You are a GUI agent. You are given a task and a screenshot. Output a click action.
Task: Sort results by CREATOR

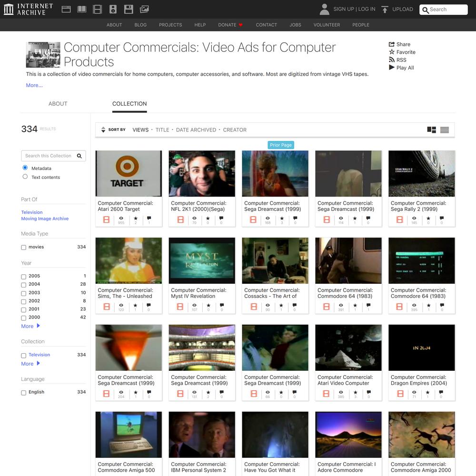(x=235, y=130)
